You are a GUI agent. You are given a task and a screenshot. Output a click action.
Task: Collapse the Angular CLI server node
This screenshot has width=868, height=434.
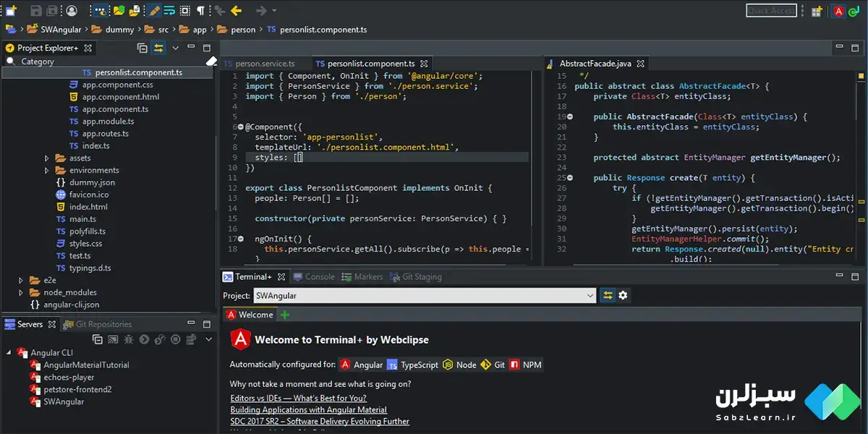point(9,353)
